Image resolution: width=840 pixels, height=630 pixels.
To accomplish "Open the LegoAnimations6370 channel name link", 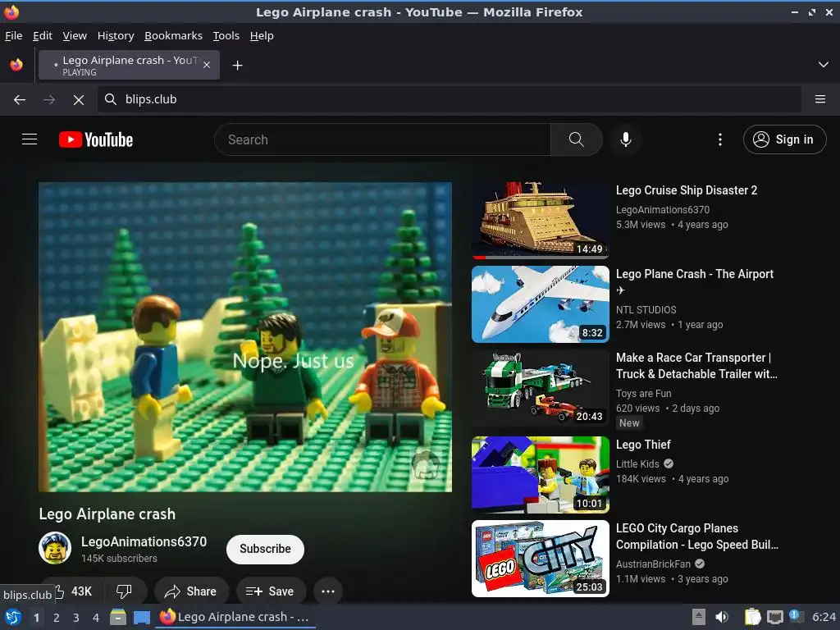I will (x=144, y=541).
